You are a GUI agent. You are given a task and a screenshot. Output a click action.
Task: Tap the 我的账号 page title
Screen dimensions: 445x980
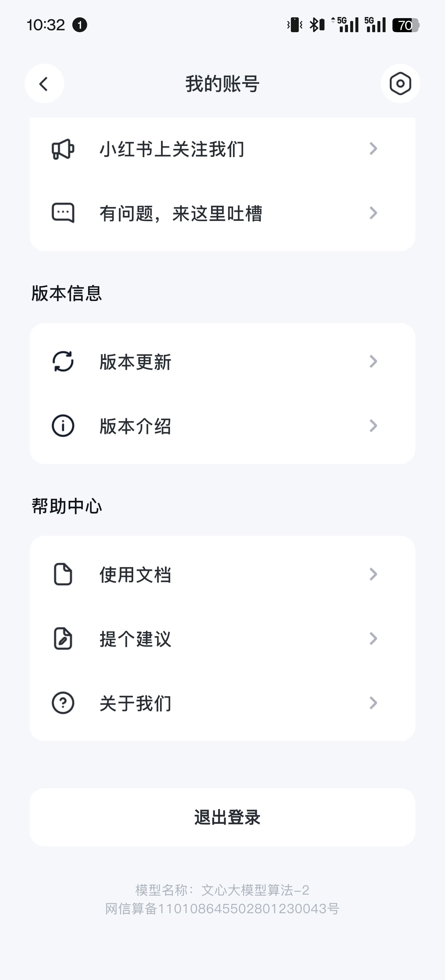click(222, 84)
